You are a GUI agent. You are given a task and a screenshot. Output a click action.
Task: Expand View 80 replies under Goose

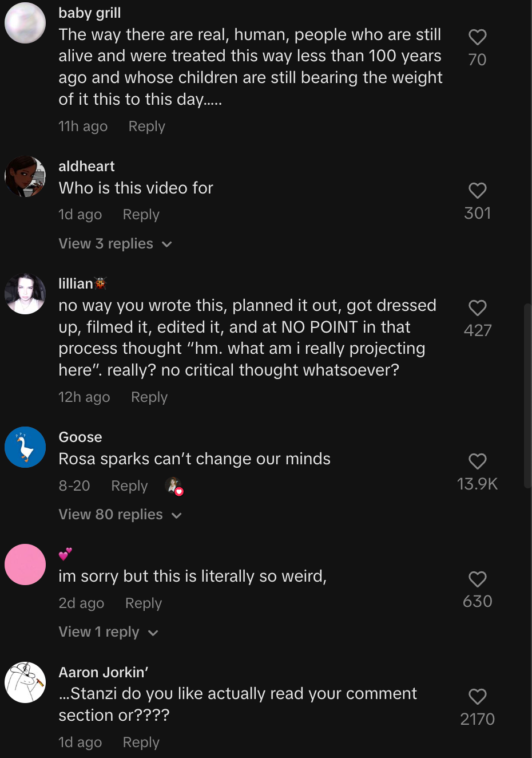120,515
